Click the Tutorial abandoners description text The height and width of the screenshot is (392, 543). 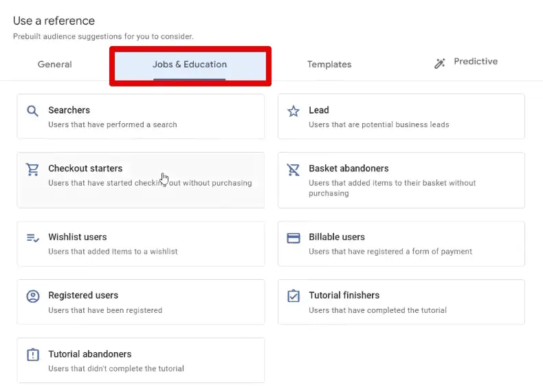click(x=116, y=369)
